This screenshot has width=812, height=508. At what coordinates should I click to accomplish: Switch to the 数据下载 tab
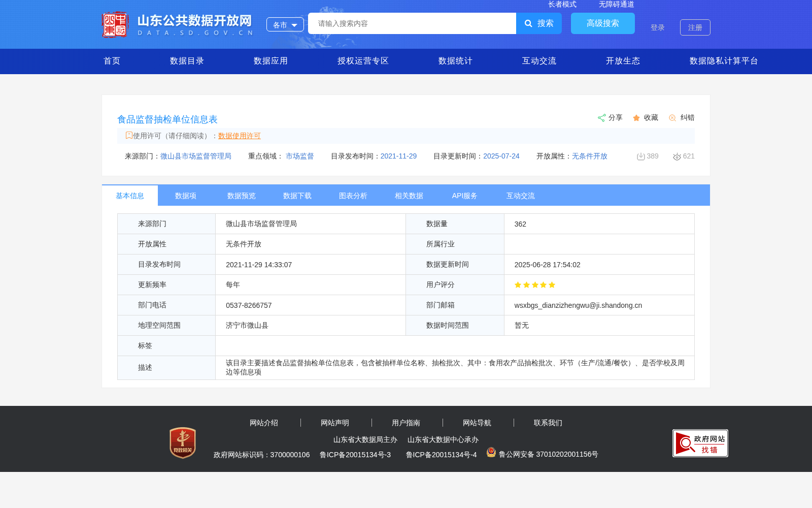[x=297, y=196]
